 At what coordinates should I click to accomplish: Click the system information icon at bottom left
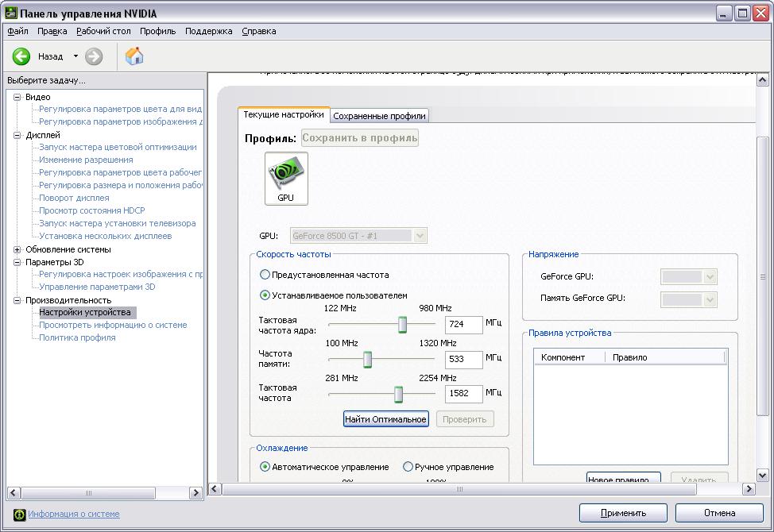[19, 514]
